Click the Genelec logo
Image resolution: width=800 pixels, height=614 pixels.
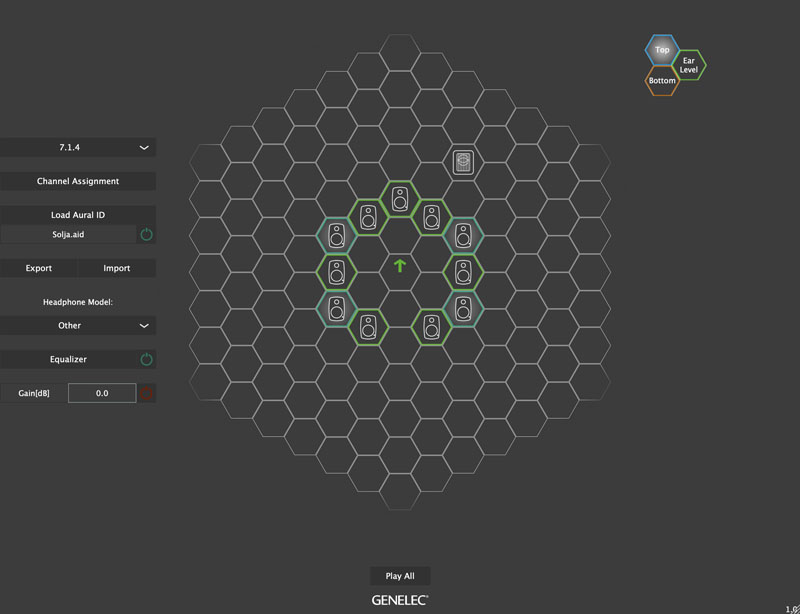400,600
